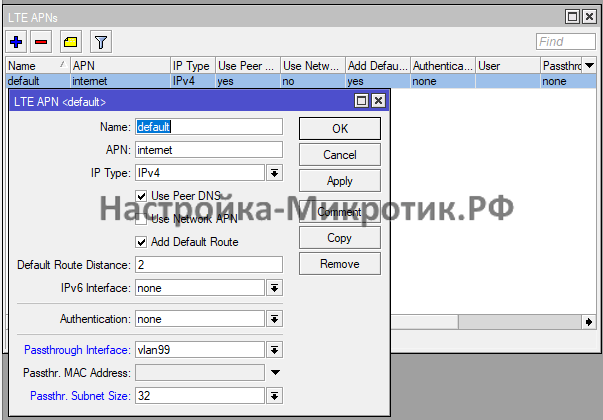The height and width of the screenshot is (420, 603).
Task: Open the IPv6 Interface dropdown arrow
Action: [x=274, y=288]
